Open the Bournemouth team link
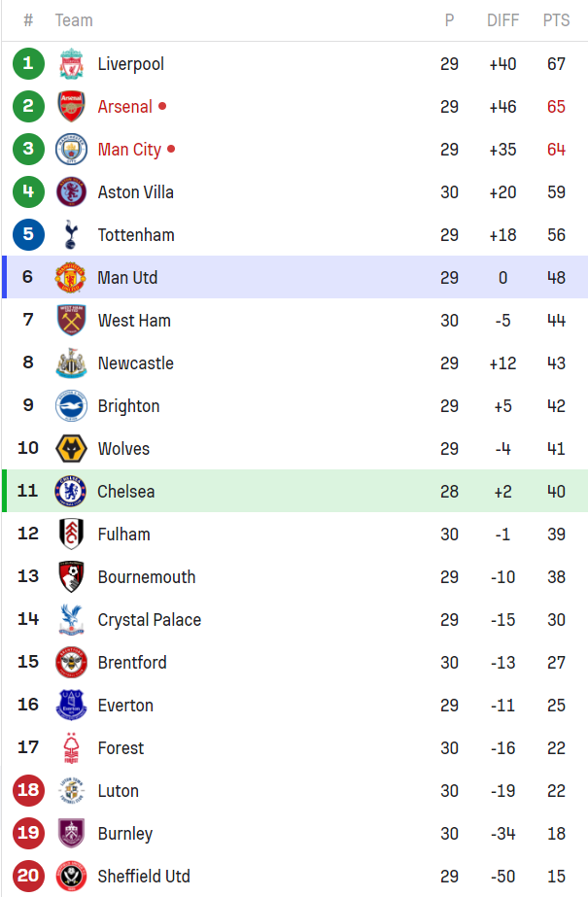Screen dimensions: 588x897 pos(146,577)
